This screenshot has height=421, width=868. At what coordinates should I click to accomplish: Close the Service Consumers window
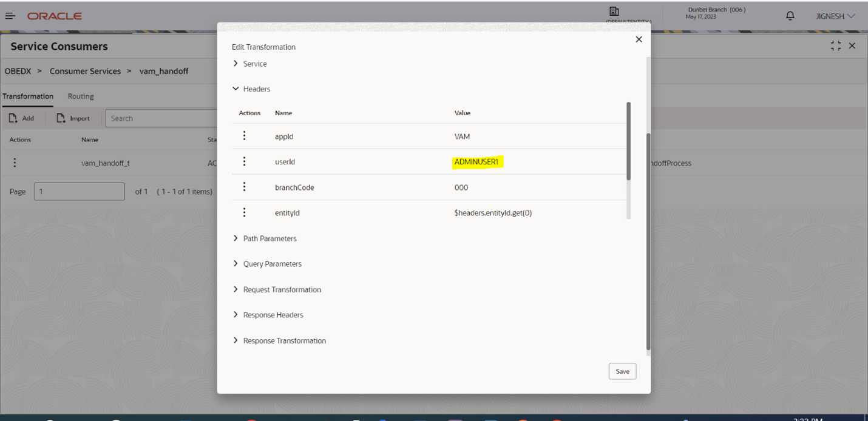click(852, 46)
